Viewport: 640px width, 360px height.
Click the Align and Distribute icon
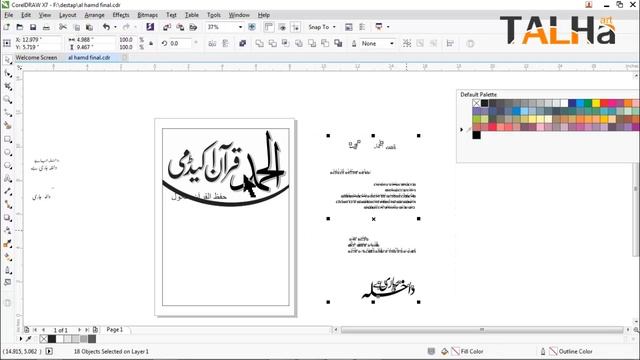[x=450, y=43]
